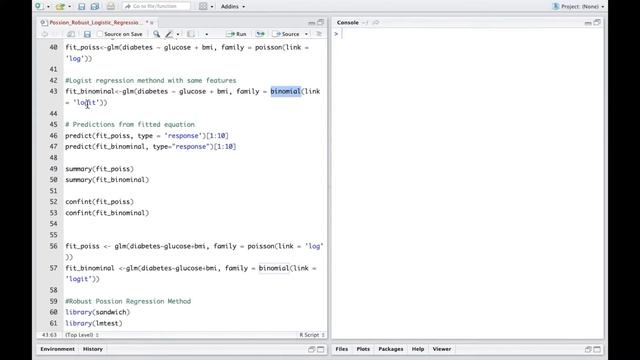Click library(lmtest) on line 61

point(93,323)
